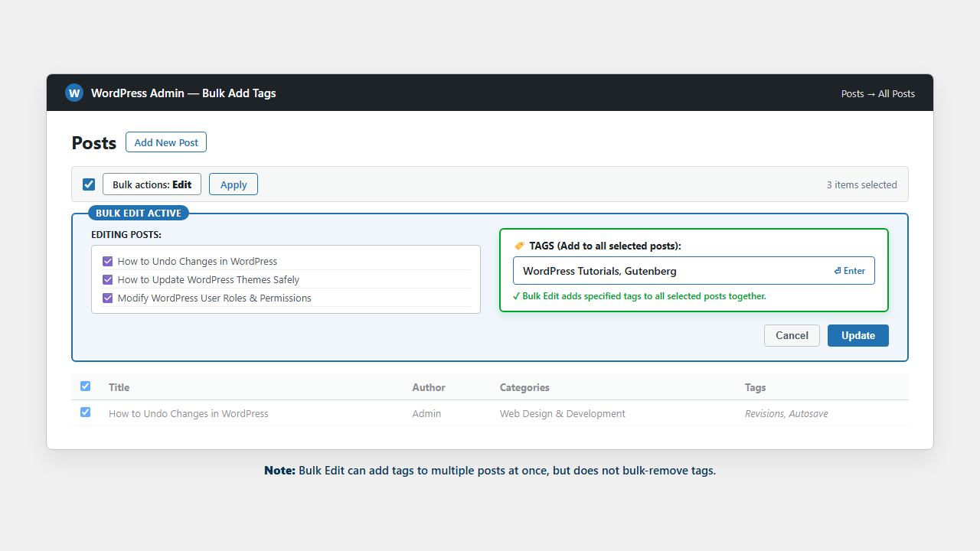Uncheck 'How to Update WordPress Themes Safely'
Screen dimensions: 980x551
click(x=108, y=279)
